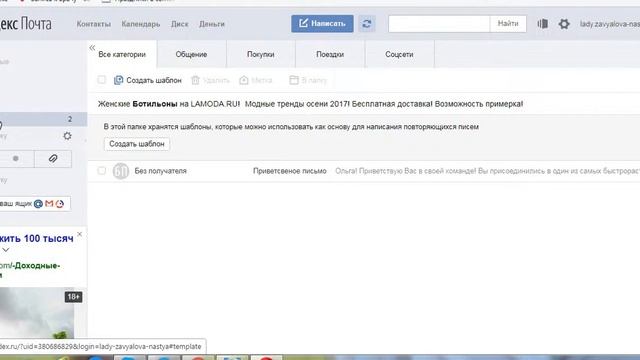
Task: Click the Написать compose button
Action: click(322, 24)
